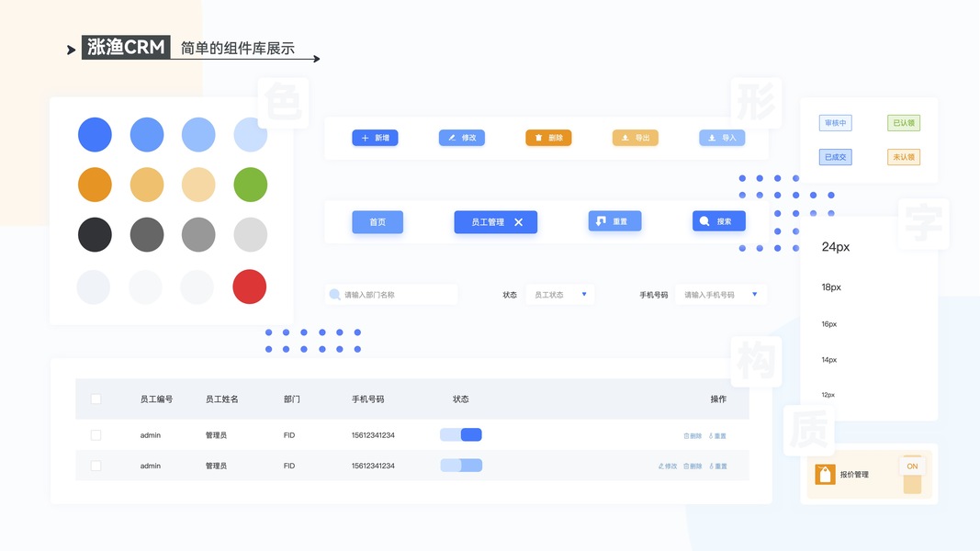Click the orange shopping bag 报价管理 icon
The width and height of the screenshot is (980, 551).
(825, 475)
